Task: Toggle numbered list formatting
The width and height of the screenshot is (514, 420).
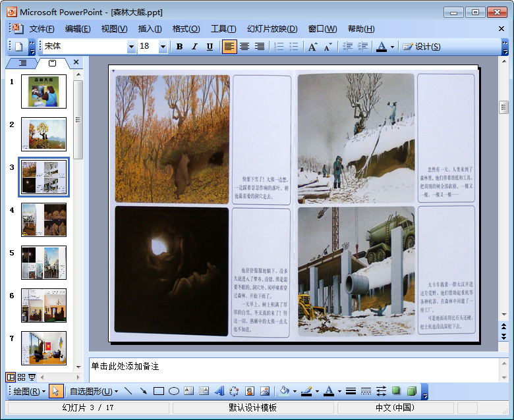Action: point(279,47)
